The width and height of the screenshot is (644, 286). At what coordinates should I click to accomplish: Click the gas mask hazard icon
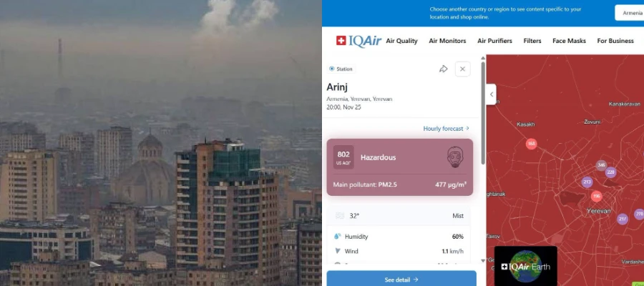tap(456, 157)
